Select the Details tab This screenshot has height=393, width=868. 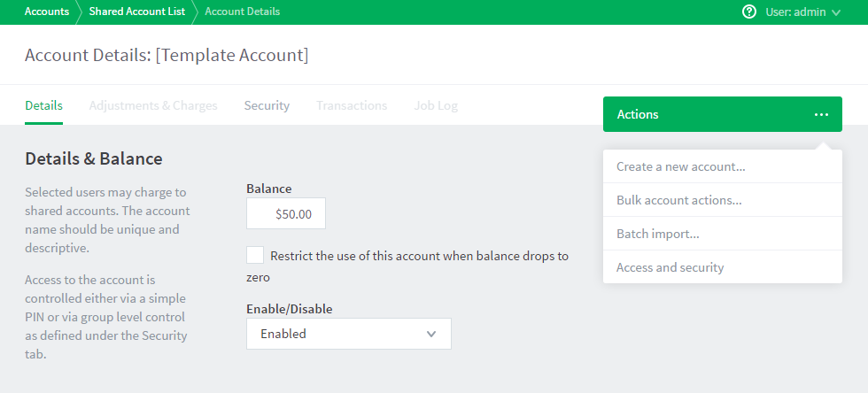coord(43,105)
